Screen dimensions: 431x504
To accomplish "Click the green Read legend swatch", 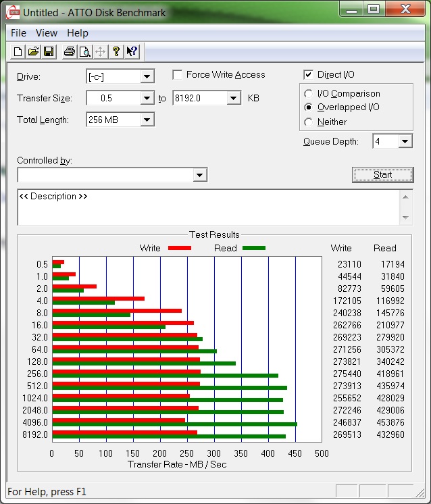I will point(254,248).
